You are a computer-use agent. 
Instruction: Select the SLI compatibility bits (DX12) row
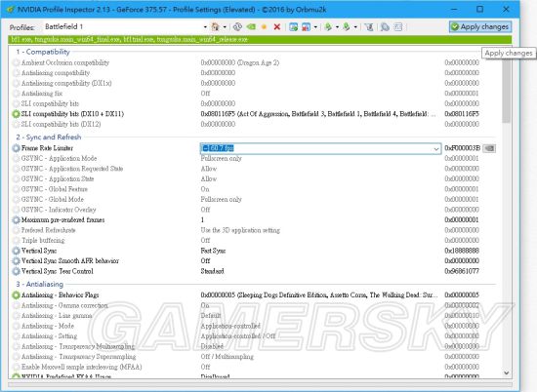pyautogui.click(x=254, y=124)
